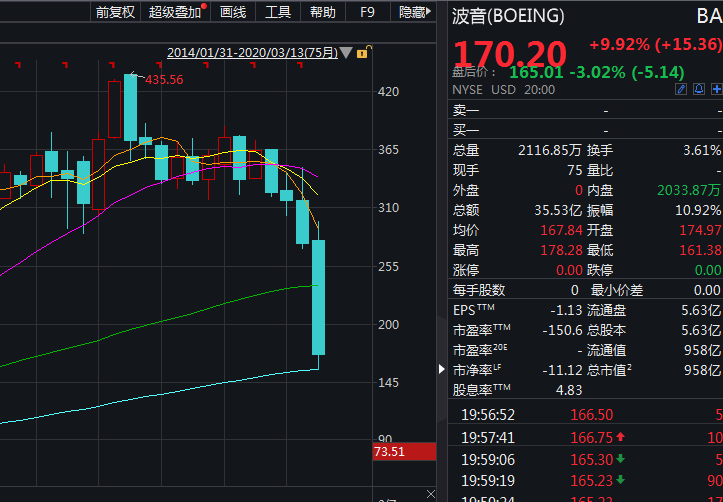Click 最低 value 161.38
The image size is (723, 502).
click(x=700, y=250)
